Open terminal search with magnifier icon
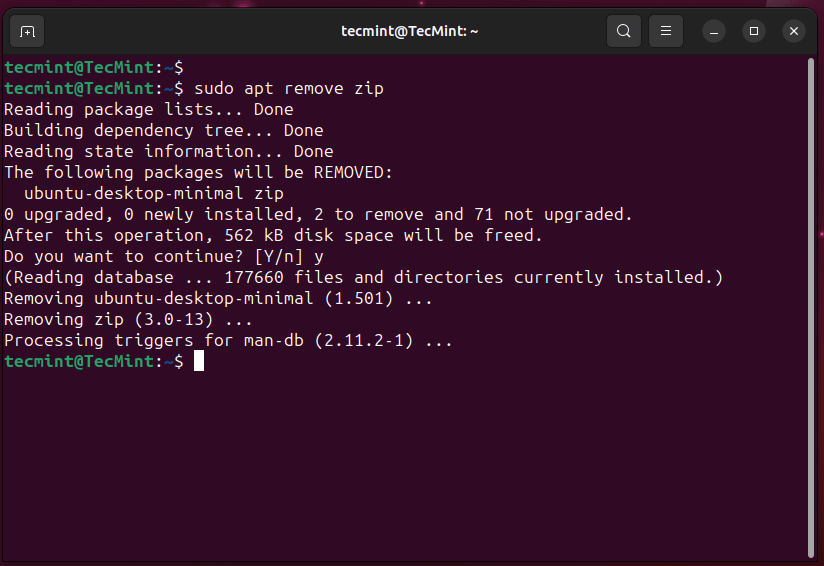This screenshot has width=824, height=566. 624,31
